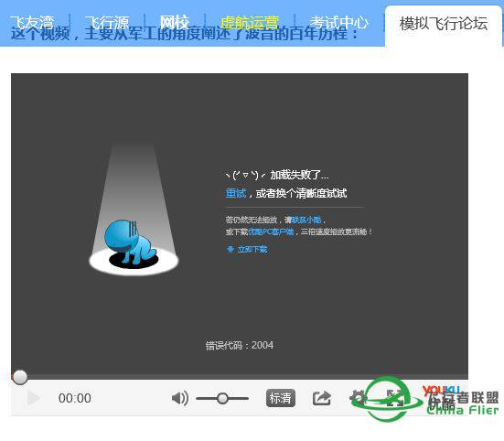Screen dimensions: 504x441
Task: Toggle fullscreen with the expand icon
Action: click(x=395, y=398)
